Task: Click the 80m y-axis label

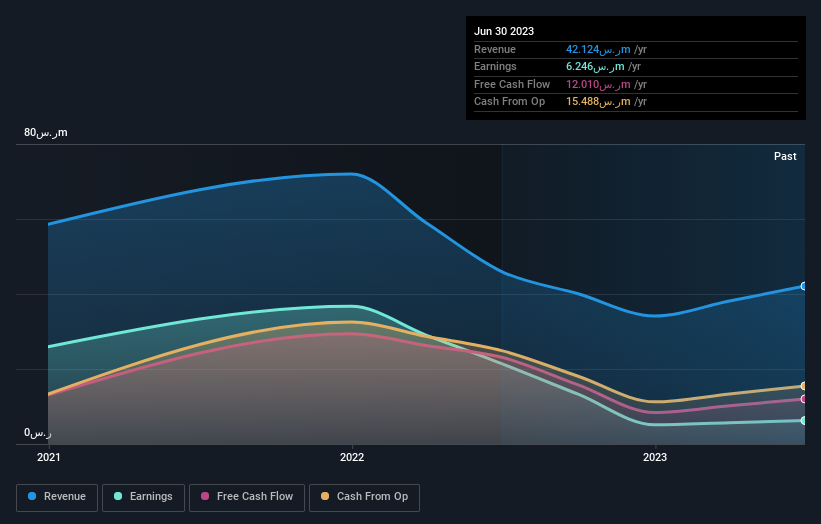Action: click(46, 132)
